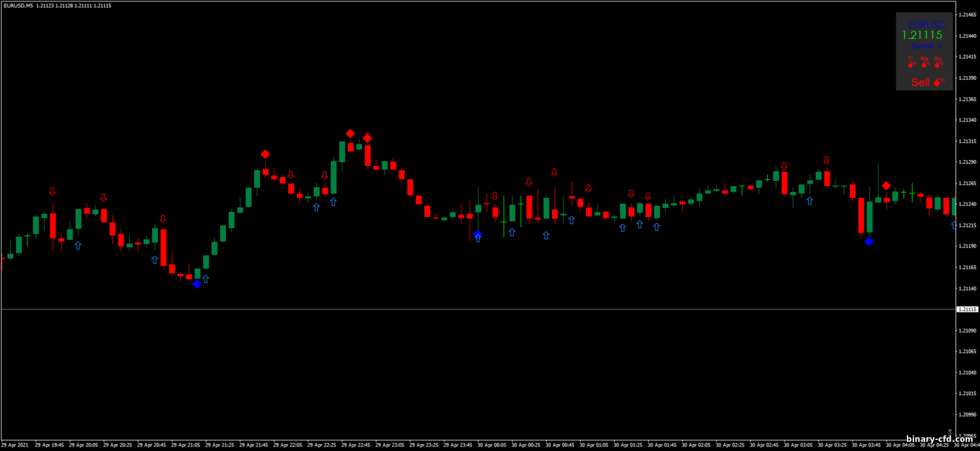
Task: Click the red down arrow above 20:45 candle
Action: (163, 219)
